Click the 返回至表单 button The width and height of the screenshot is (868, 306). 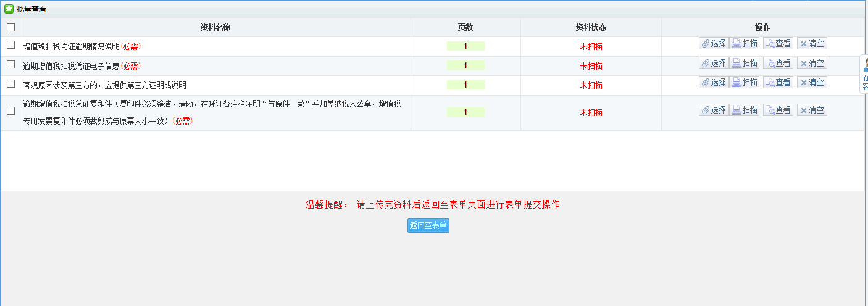[x=428, y=226]
